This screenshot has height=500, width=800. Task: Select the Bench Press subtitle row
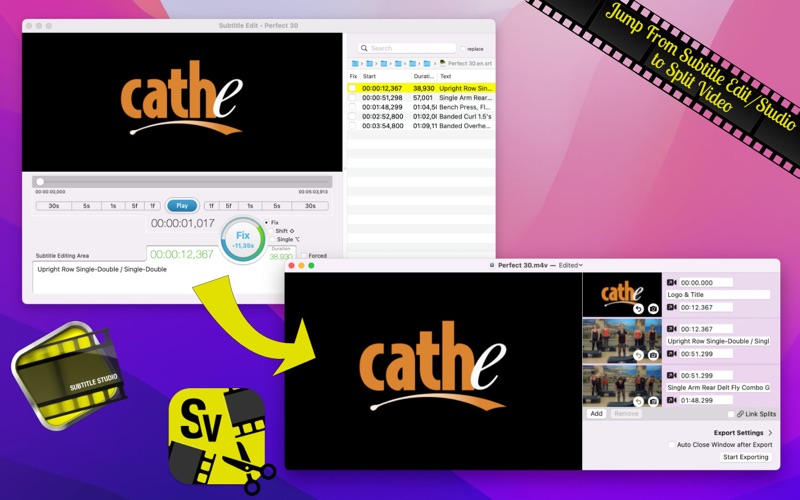(x=421, y=107)
